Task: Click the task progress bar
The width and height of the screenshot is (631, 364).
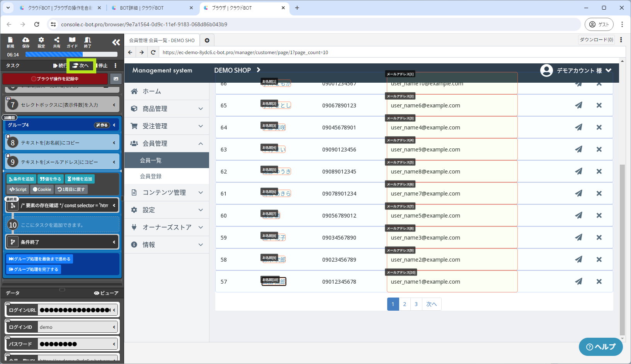Action: point(71,54)
